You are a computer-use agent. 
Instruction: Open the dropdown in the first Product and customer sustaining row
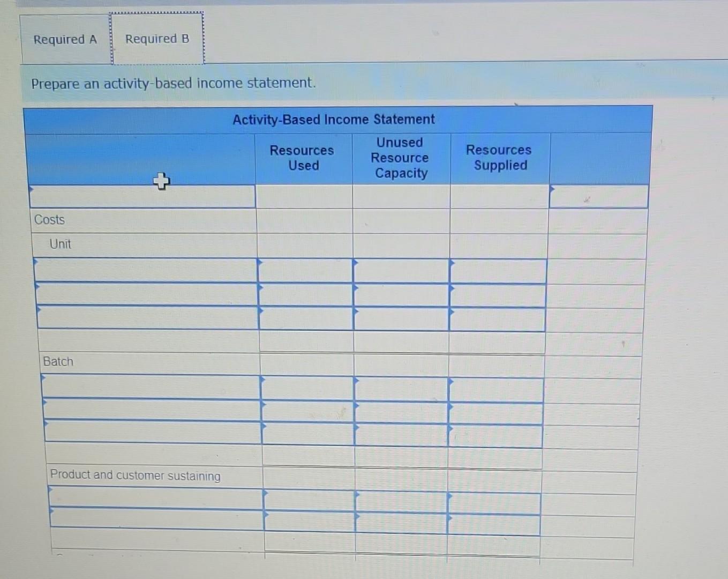coord(155,500)
